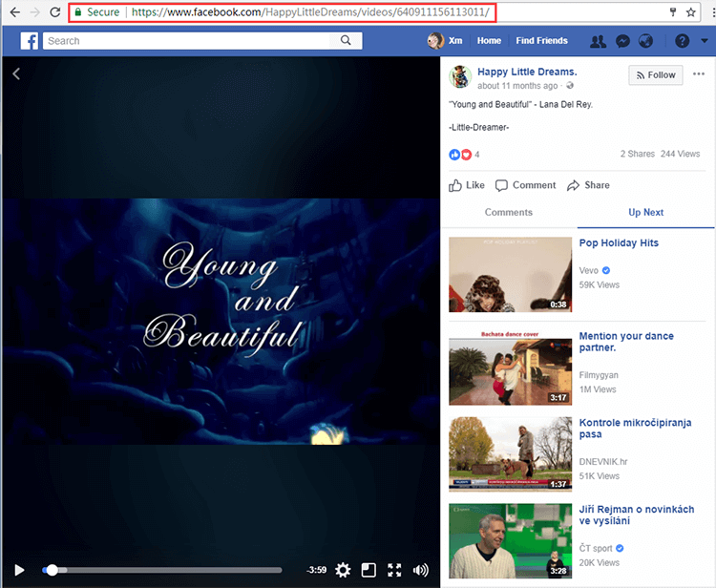Open Find Friends in top bar
The height and width of the screenshot is (588, 716).
pos(541,41)
